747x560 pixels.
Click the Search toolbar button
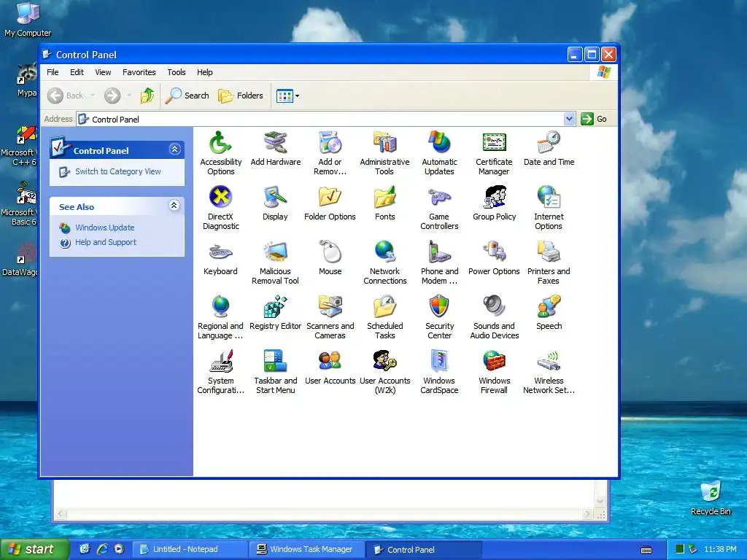[187, 96]
